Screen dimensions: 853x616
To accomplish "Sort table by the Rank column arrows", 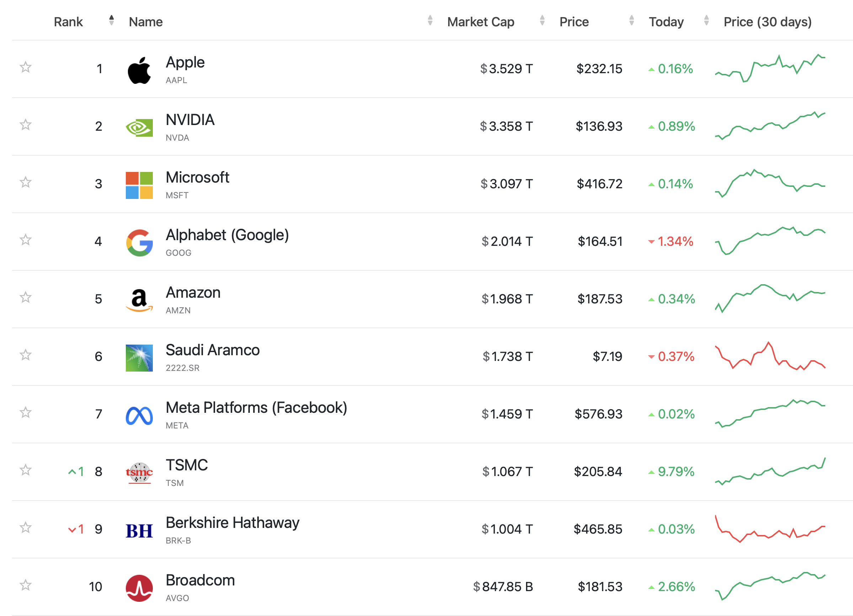I will pos(111,20).
